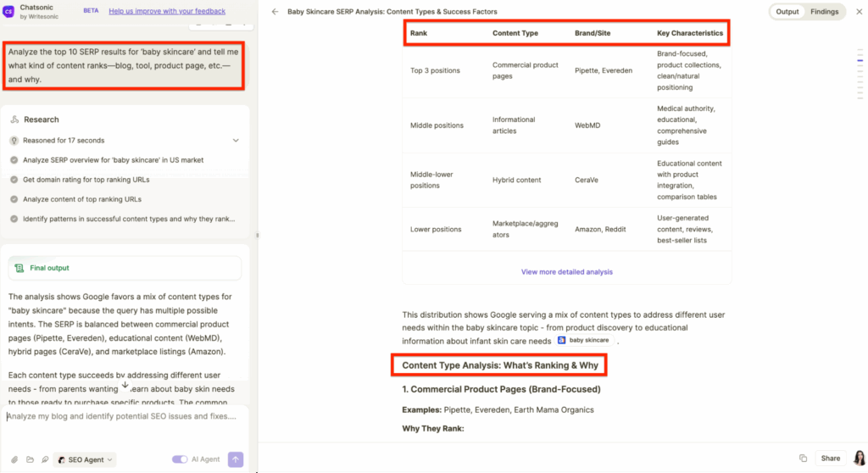Click the Rank column header

(419, 33)
